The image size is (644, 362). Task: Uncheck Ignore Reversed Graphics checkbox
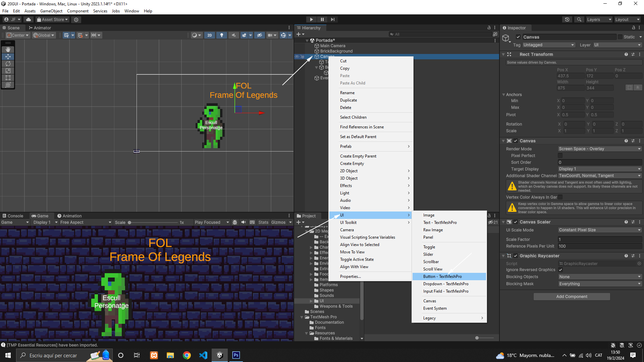click(x=560, y=270)
